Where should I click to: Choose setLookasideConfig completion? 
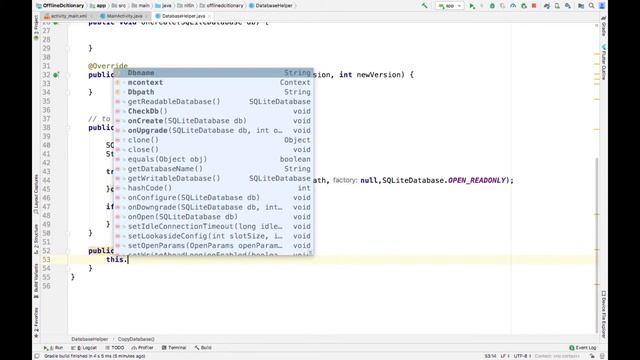pos(213,236)
